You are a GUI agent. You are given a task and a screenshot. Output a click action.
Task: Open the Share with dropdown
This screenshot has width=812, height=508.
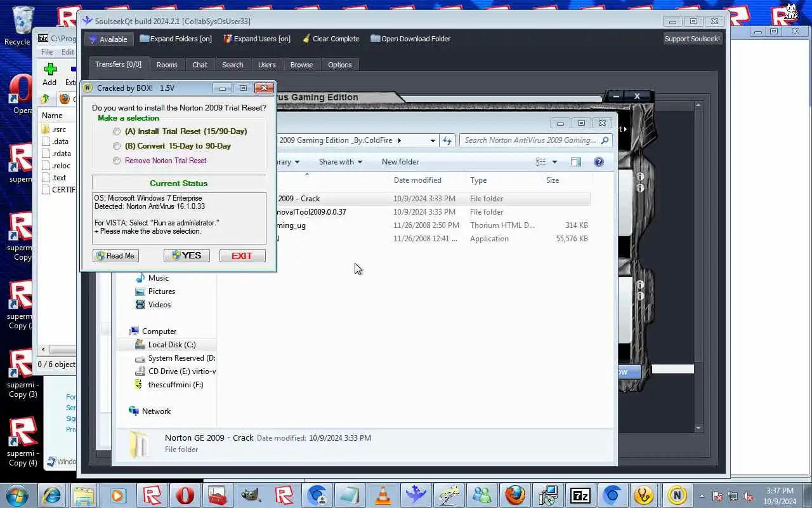341,162
